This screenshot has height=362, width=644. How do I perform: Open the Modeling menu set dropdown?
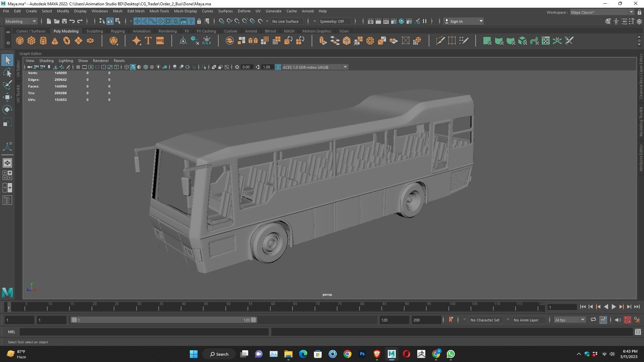(21, 21)
